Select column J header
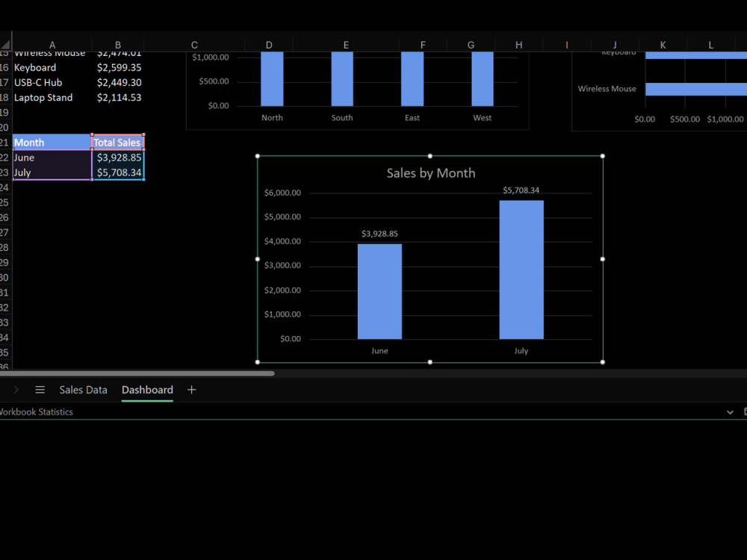This screenshot has height=560, width=747. 615,45
